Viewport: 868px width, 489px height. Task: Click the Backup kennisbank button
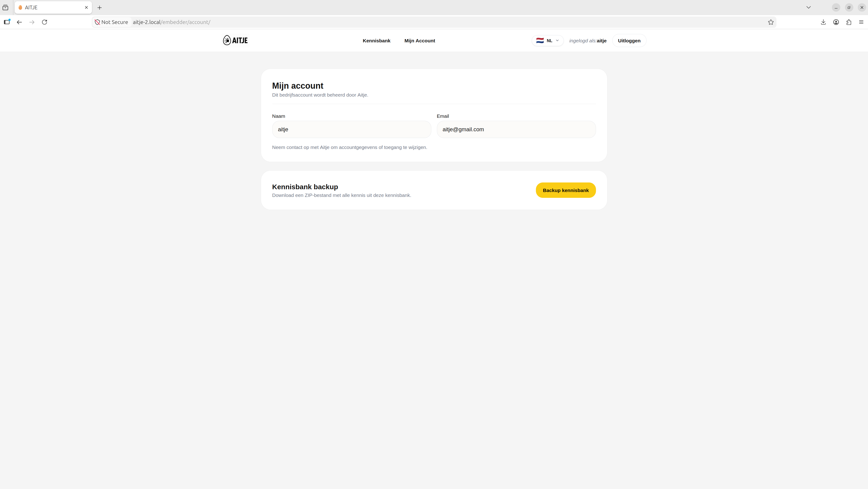coord(566,190)
